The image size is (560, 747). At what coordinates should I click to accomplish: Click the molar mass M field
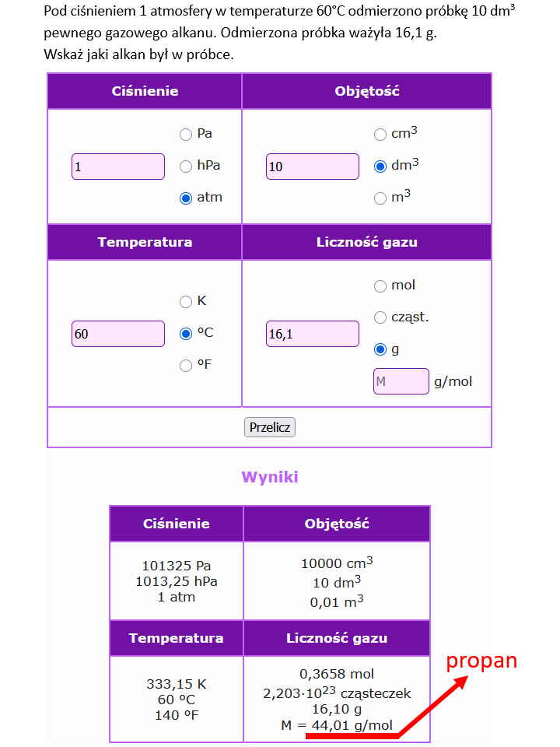coord(401,381)
